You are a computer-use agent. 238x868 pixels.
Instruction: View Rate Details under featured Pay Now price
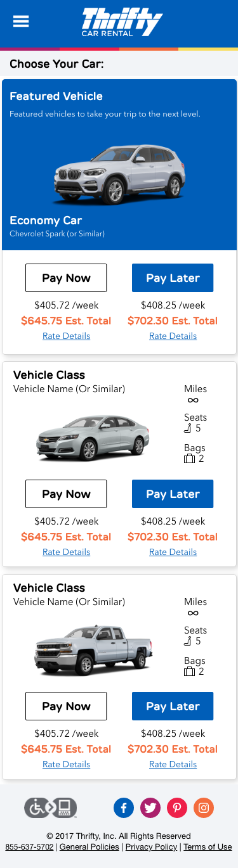67,336
